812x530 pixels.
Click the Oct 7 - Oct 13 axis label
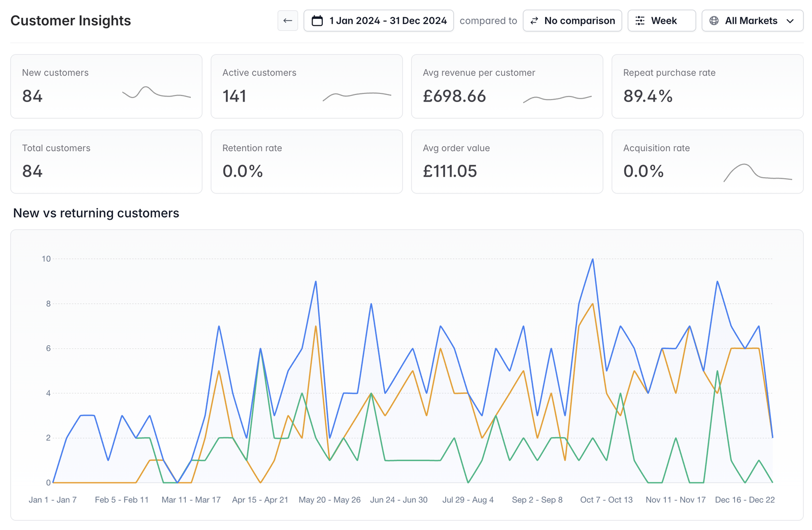click(x=606, y=500)
